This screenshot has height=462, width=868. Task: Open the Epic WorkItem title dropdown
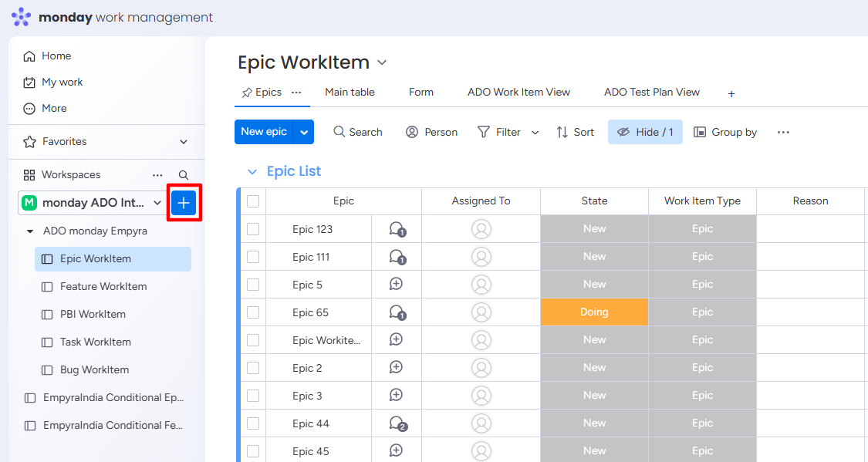coord(382,62)
